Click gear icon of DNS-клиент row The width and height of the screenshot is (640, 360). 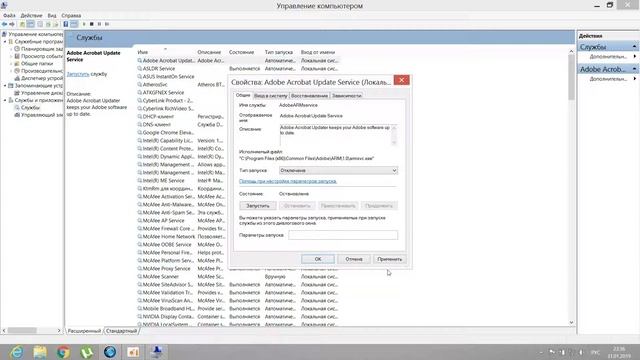click(140, 124)
